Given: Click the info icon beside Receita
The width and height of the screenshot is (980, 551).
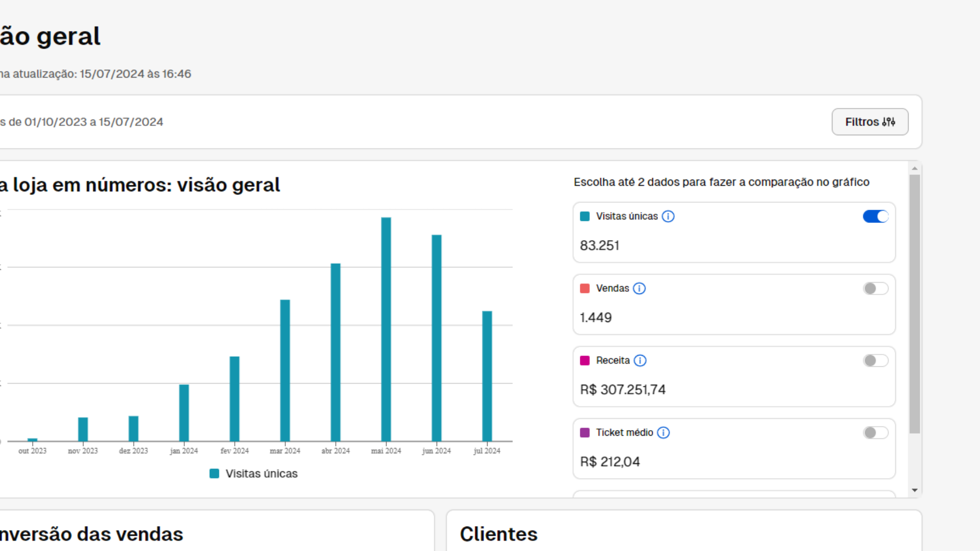Looking at the screenshot, I should click(x=640, y=361).
